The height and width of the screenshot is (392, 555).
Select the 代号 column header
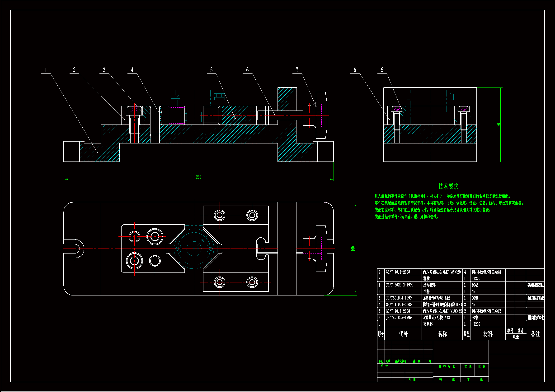click(403, 334)
